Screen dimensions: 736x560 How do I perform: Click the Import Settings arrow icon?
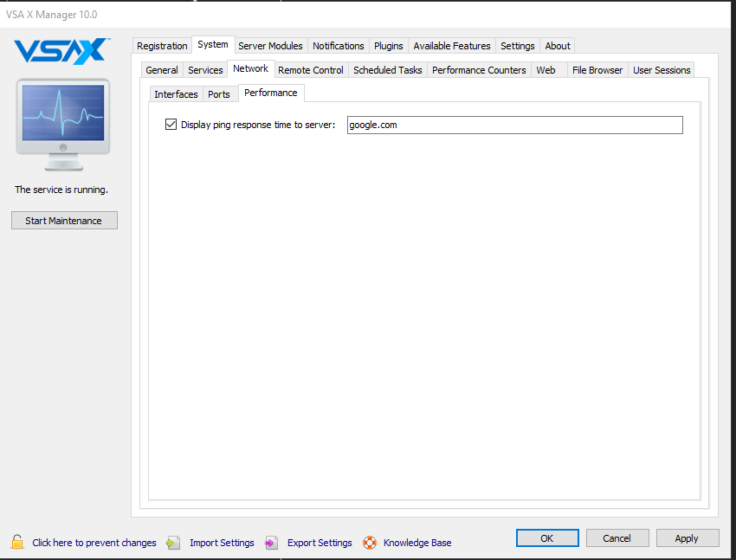(x=173, y=543)
